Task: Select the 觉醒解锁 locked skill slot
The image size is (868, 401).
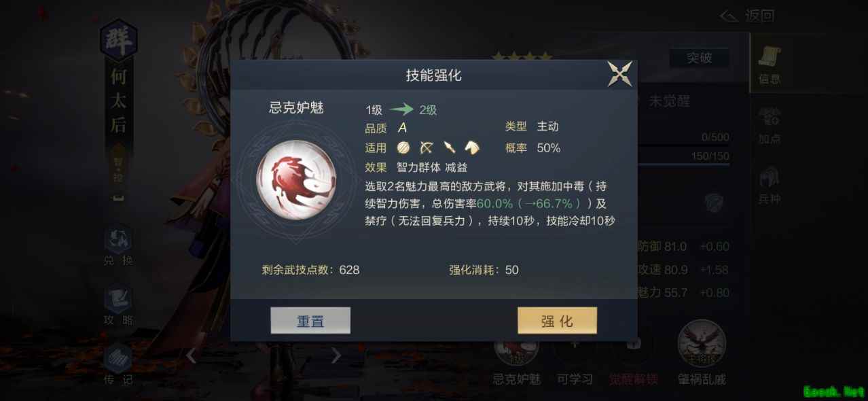Action: click(x=633, y=359)
